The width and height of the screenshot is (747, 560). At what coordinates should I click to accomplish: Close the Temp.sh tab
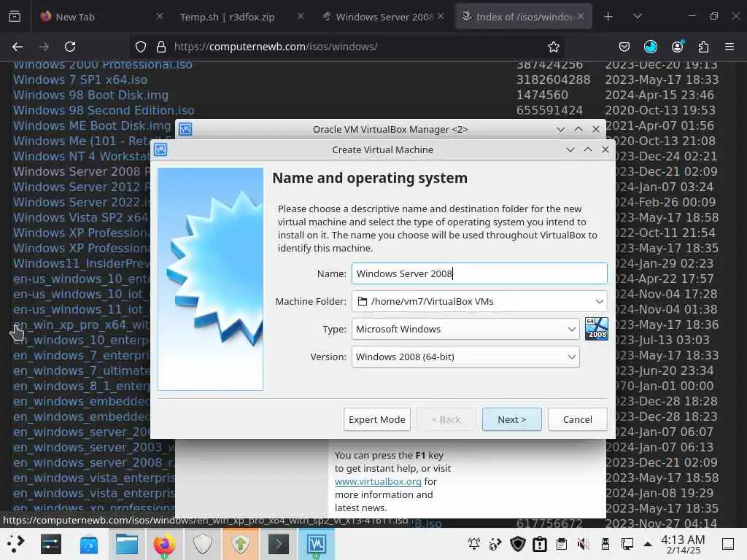300,17
